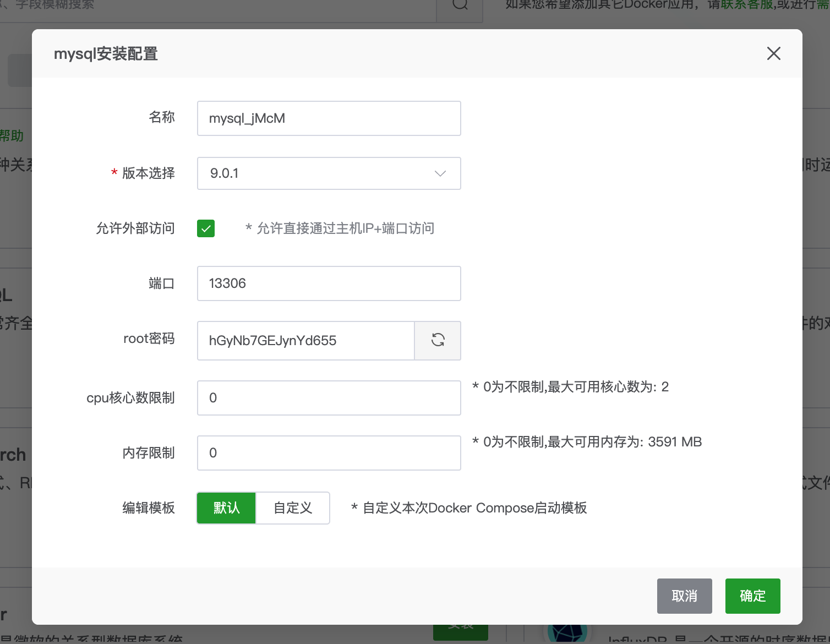Click the 取消 button
This screenshot has height=644, width=830.
pyautogui.click(x=685, y=596)
